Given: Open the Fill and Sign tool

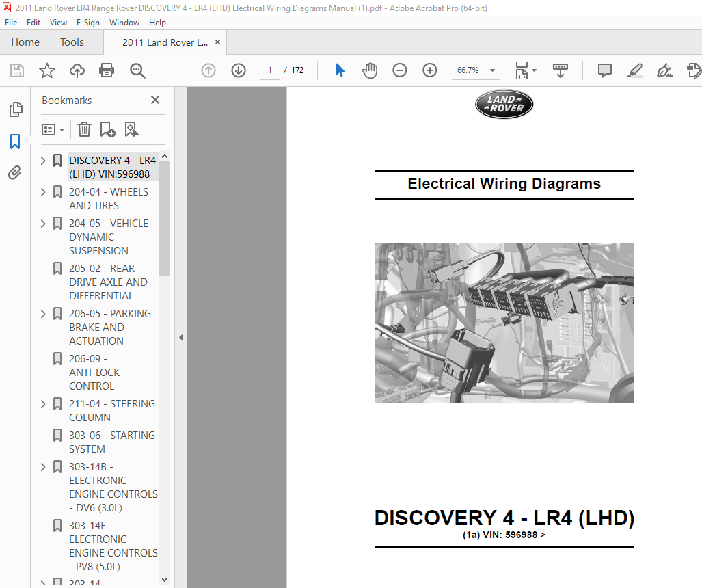Looking at the screenshot, I should (x=665, y=70).
